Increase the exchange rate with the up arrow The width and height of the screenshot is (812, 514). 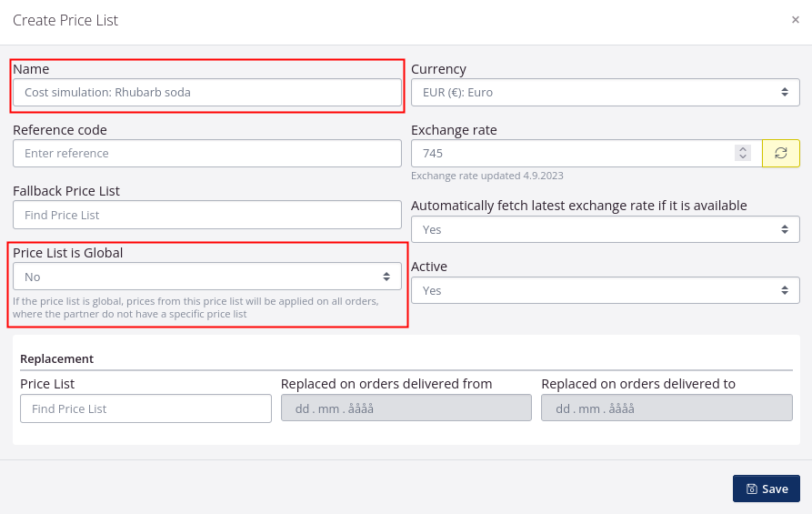click(743, 149)
